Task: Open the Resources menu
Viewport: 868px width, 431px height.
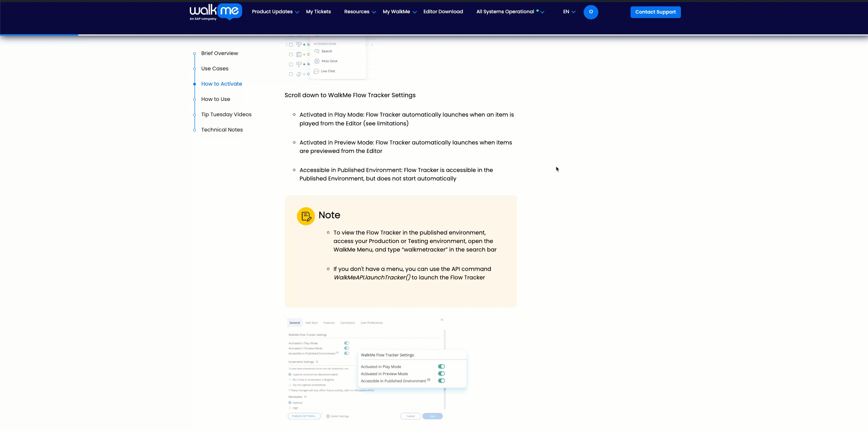Action: tap(356, 12)
